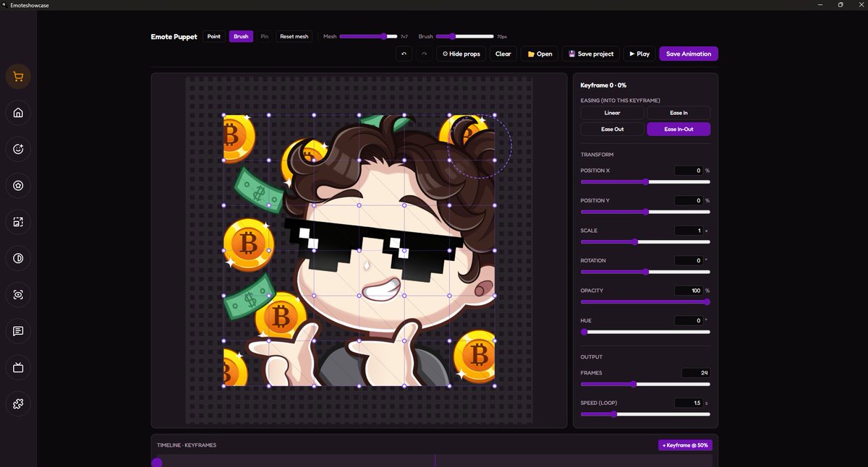Open a project file with Open

coord(540,53)
